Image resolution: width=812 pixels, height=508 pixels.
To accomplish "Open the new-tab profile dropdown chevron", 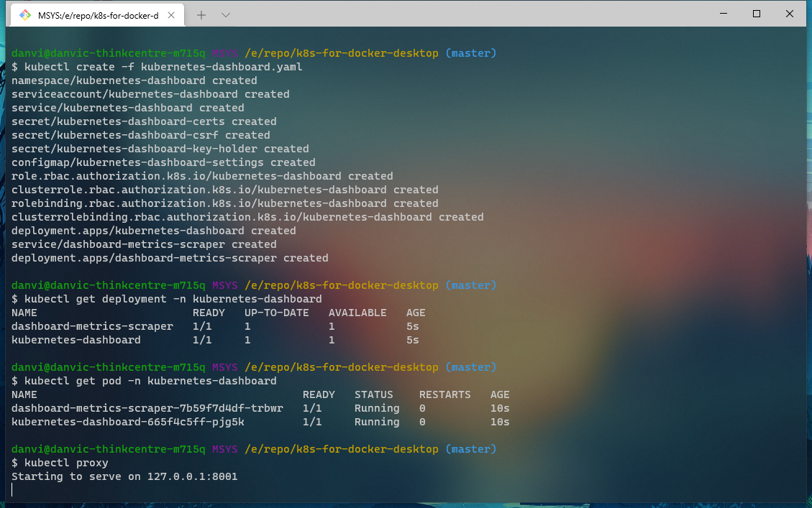I will (226, 15).
